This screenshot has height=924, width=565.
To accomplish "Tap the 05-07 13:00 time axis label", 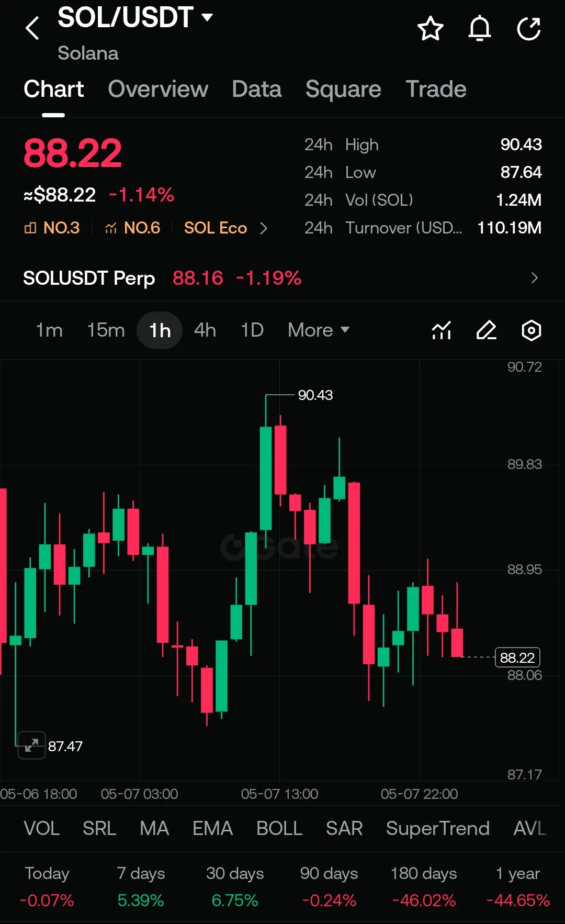I will click(x=279, y=794).
